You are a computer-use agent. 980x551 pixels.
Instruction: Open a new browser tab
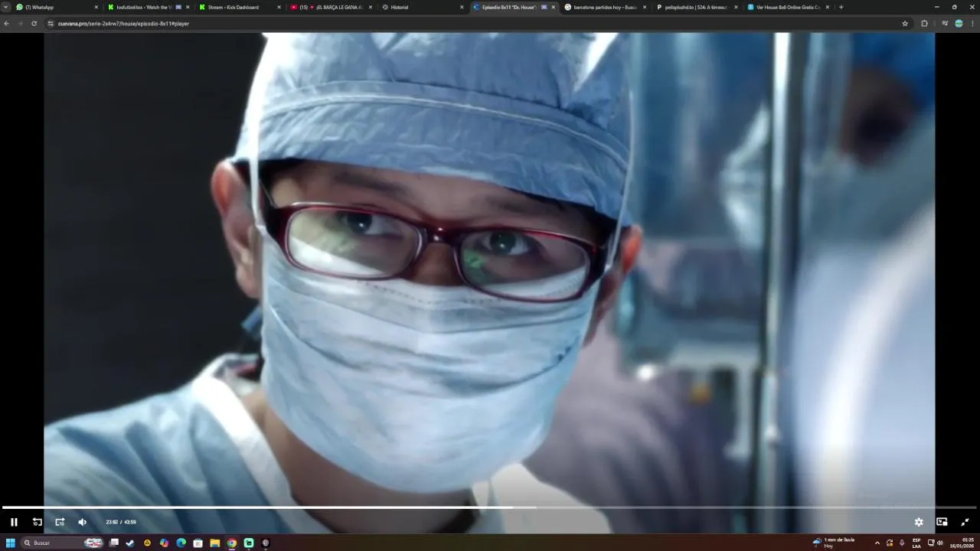pos(841,7)
